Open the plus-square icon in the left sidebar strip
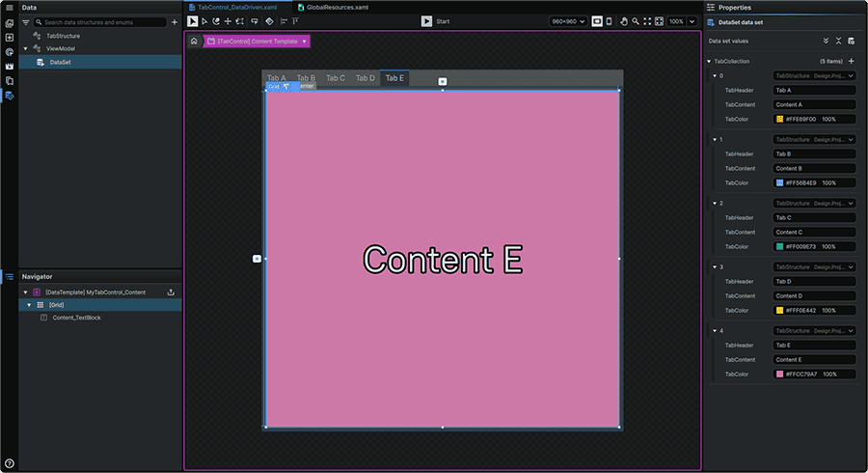Screen dimensions: 868x473 pyautogui.click(x=9, y=38)
